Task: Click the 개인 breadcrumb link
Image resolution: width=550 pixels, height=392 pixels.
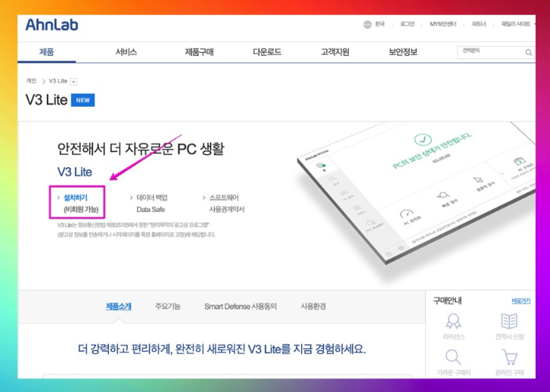Action: [31, 81]
